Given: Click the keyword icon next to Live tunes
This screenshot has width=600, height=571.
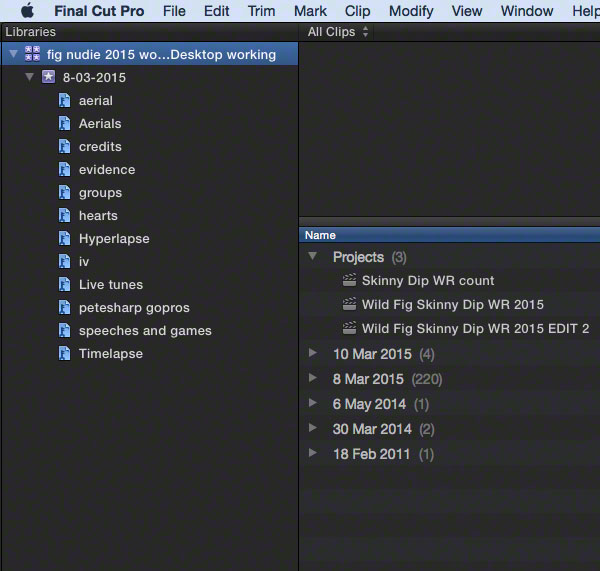Looking at the screenshot, I should click(64, 284).
